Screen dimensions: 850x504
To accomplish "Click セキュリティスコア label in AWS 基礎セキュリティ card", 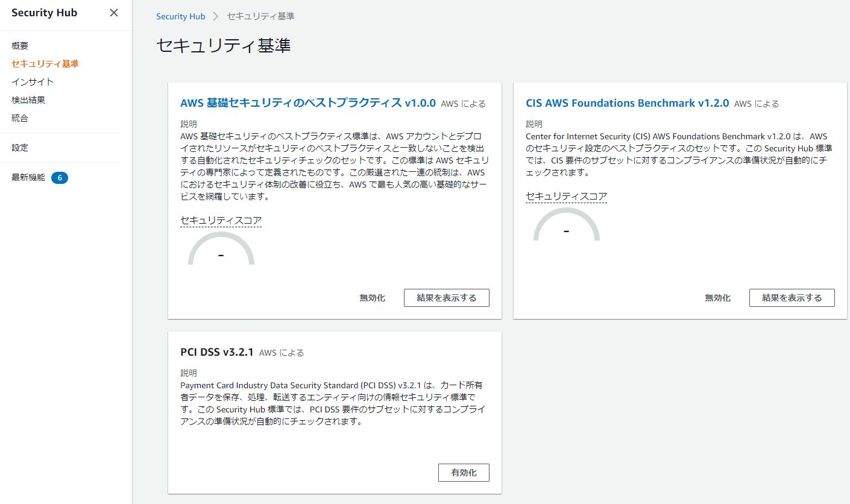I will pos(221,221).
